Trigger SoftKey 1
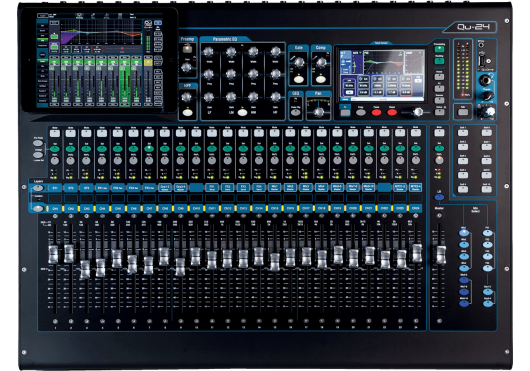 [x=463, y=133]
